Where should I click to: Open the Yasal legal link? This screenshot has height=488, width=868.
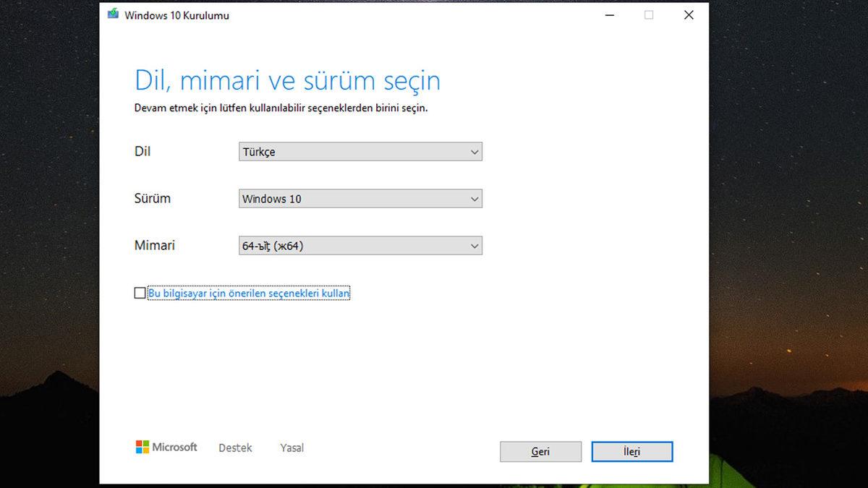tap(292, 447)
